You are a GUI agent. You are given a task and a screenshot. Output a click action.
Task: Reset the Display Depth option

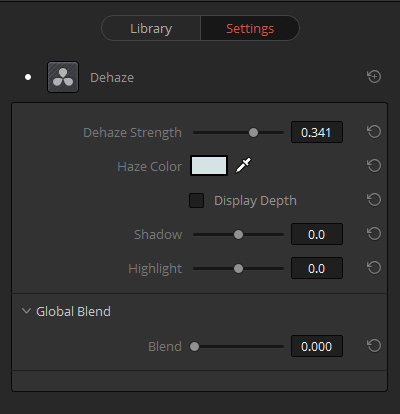[374, 200]
